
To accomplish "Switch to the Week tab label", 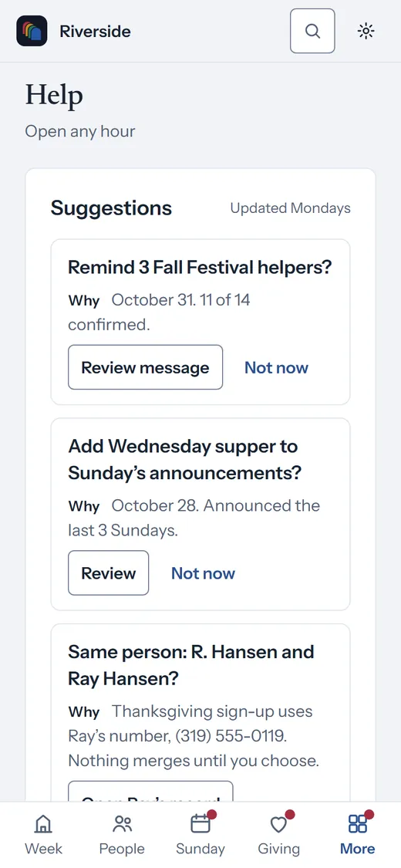I will pos(44,849).
